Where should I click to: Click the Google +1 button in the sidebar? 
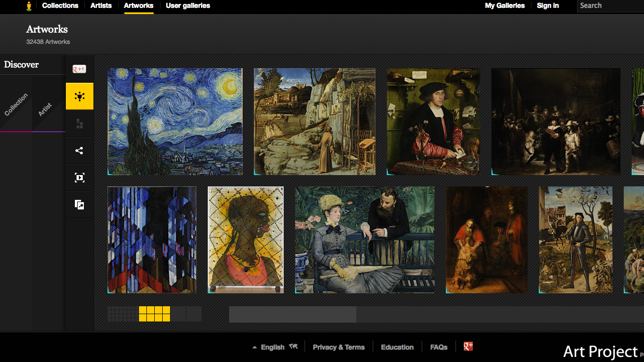pyautogui.click(x=79, y=69)
